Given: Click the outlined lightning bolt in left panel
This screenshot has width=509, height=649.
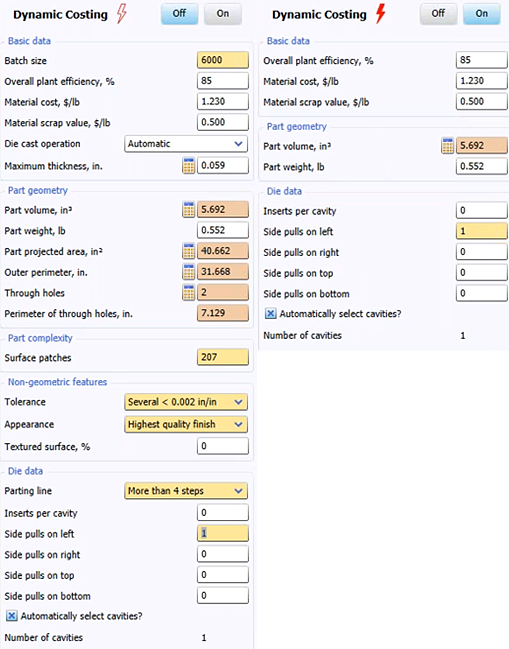Looking at the screenshot, I should [121, 13].
